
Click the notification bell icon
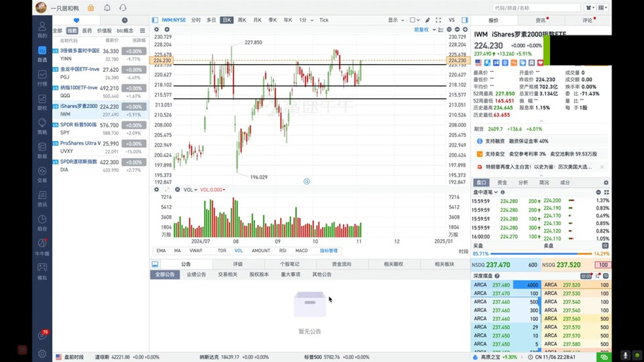click(x=107, y=8)
